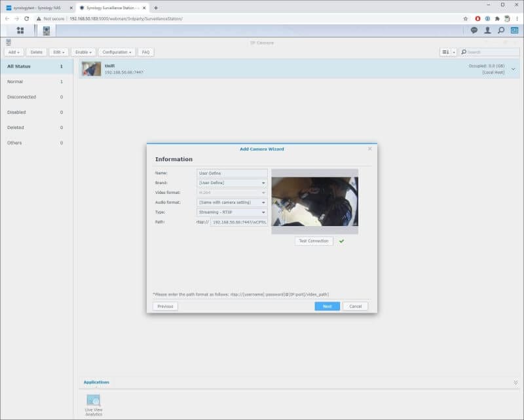This screenshot has height=420, width=524.
Task: Expand the UniFi camera row chevron
Action: tap(514, 68)
